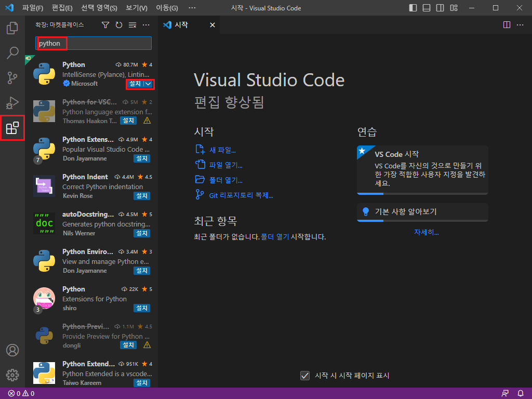Click warning icon on Python for VSCode
The width and height of the screenshot is (532, 399).
click(147, 121)
